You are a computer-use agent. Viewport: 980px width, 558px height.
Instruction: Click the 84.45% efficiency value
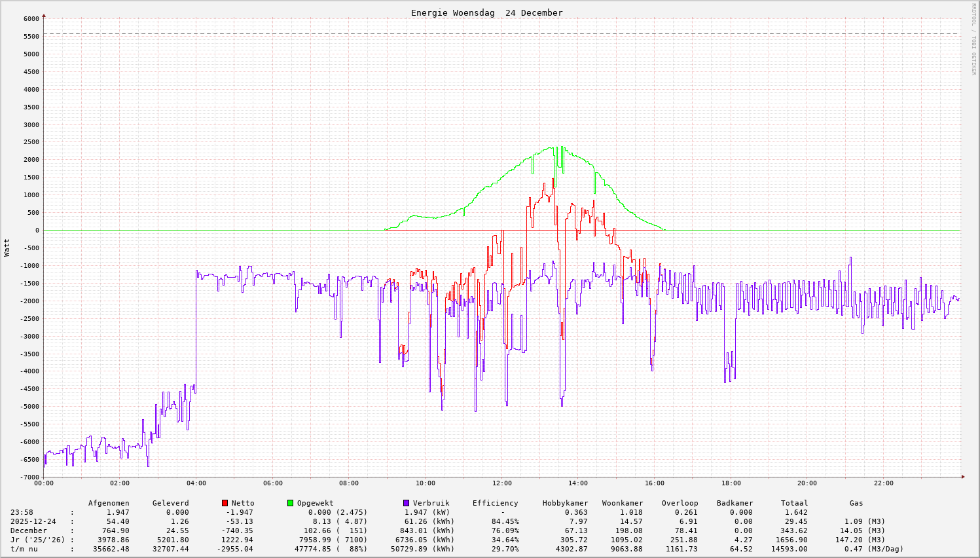[x=505, y=521]
